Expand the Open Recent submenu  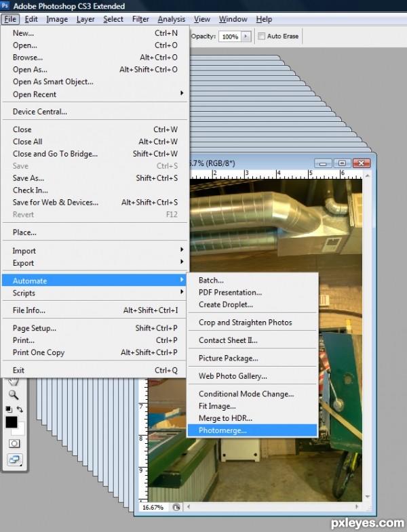coord(182,93)
